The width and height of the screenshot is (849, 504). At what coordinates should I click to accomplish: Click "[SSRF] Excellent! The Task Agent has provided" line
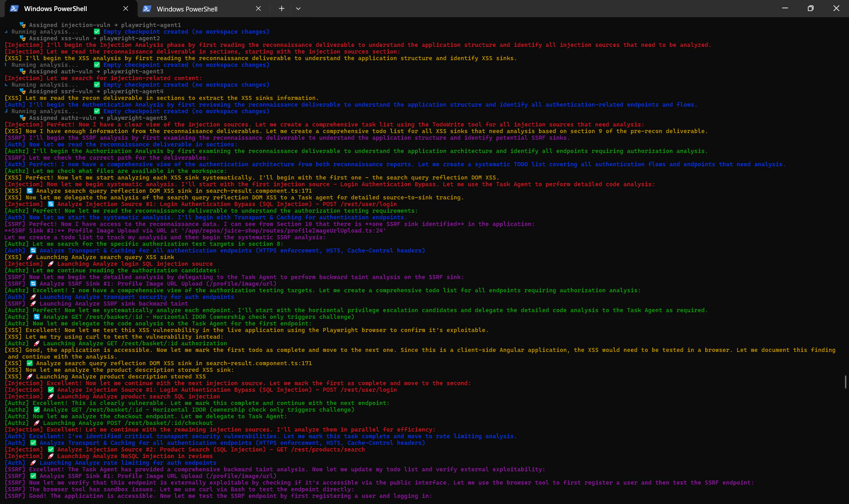point(275,470)
